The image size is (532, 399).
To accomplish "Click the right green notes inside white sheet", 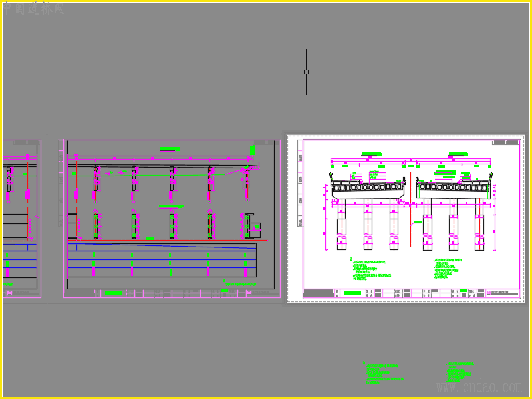I will coord(448,269).
